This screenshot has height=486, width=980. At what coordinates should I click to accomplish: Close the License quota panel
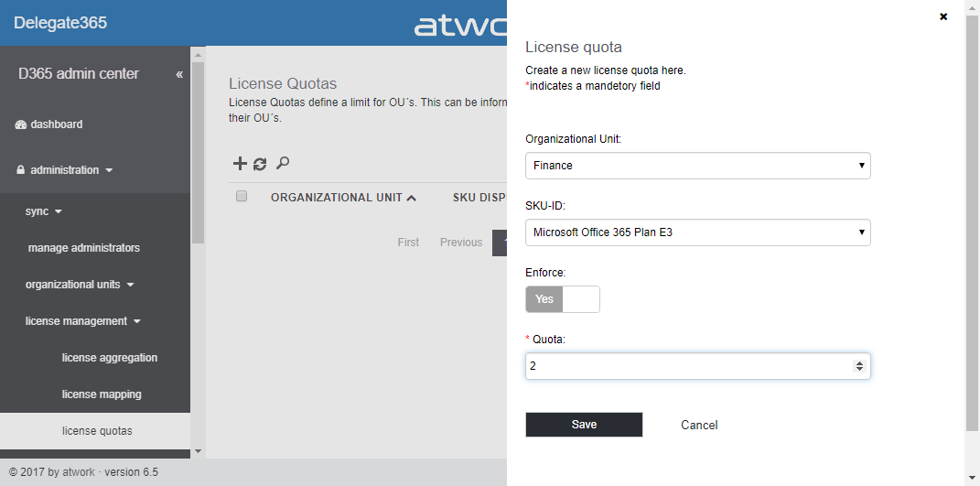(943, 16)
